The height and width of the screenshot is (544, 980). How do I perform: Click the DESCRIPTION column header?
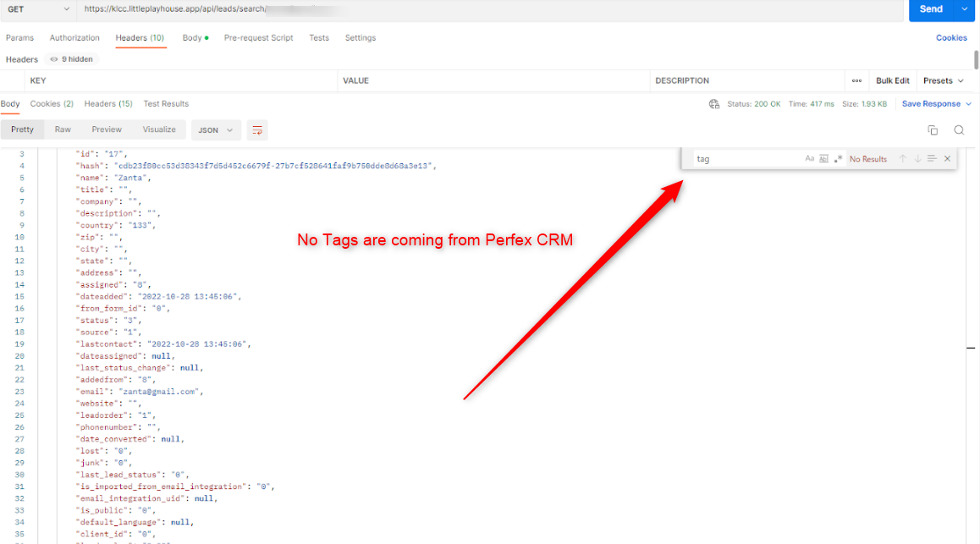pyautogui.click(x=682, y=80)
